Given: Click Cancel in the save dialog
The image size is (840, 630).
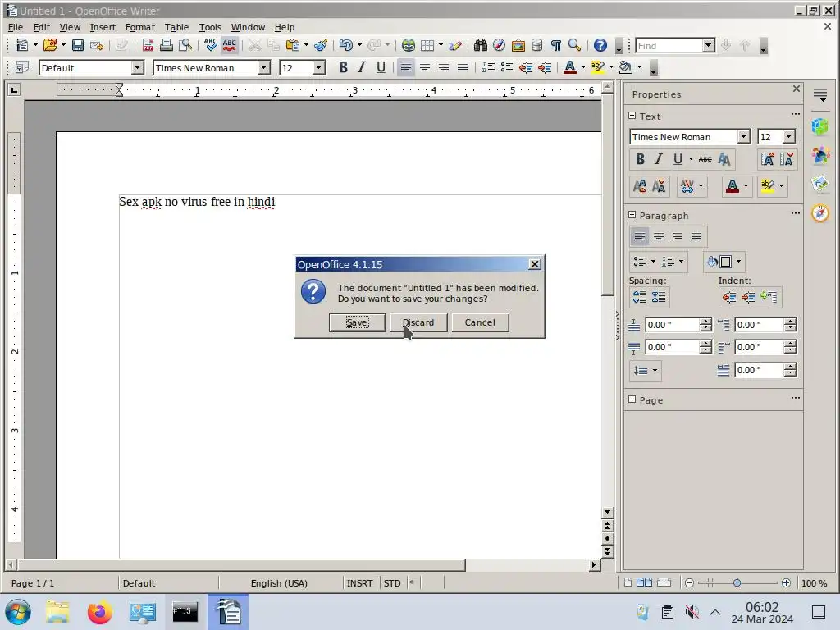Looking at the screenshot, I should [480, 322].
